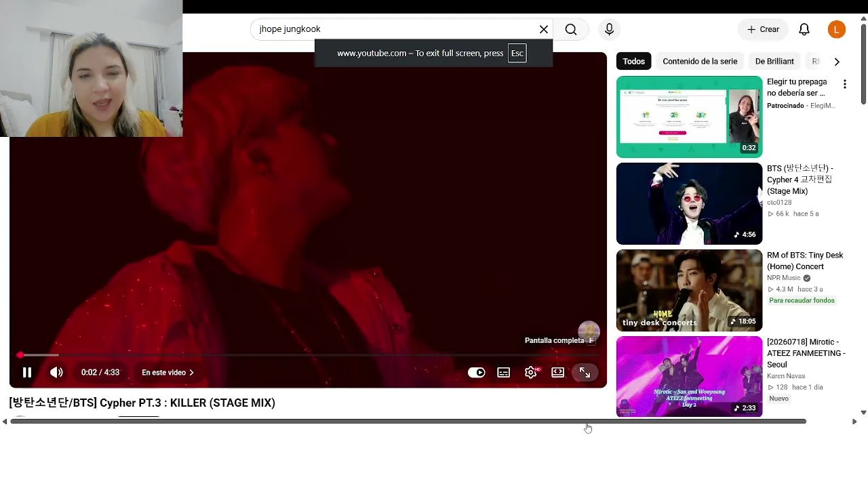868x488 pixels.
Task: Expand the 'En este video' chapters
Action: (167, 372)
